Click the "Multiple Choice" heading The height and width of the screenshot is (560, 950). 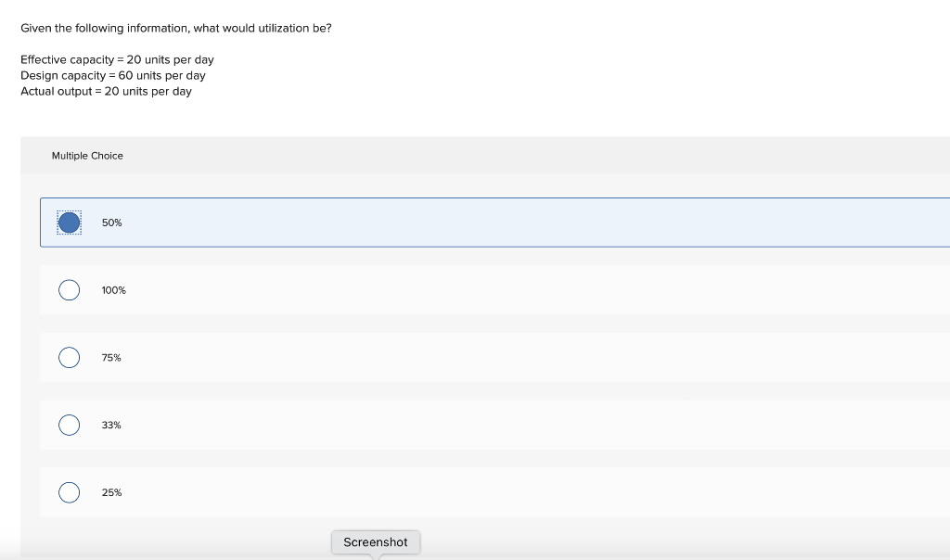pos(87,156)
